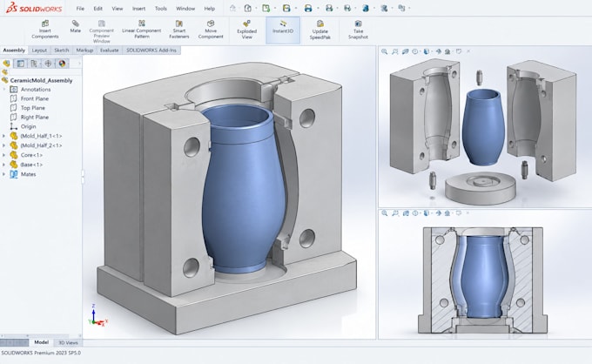Open the FeatureManager design tree tab

coord(6,64)
